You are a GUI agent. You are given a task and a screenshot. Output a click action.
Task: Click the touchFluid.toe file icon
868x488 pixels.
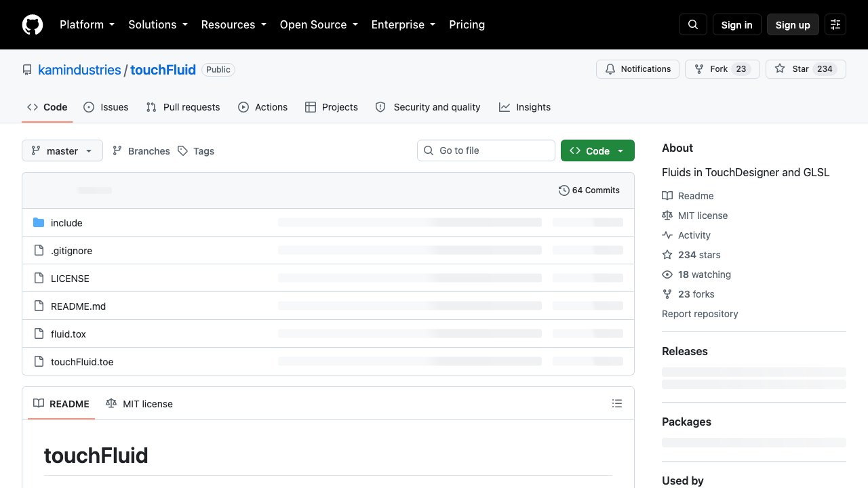tap(39, 362)
